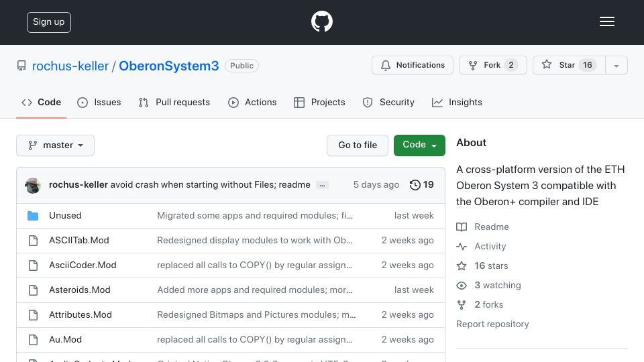Screen dimensions: 644x362
Task: Click the Sign up button
Action: 49,22
